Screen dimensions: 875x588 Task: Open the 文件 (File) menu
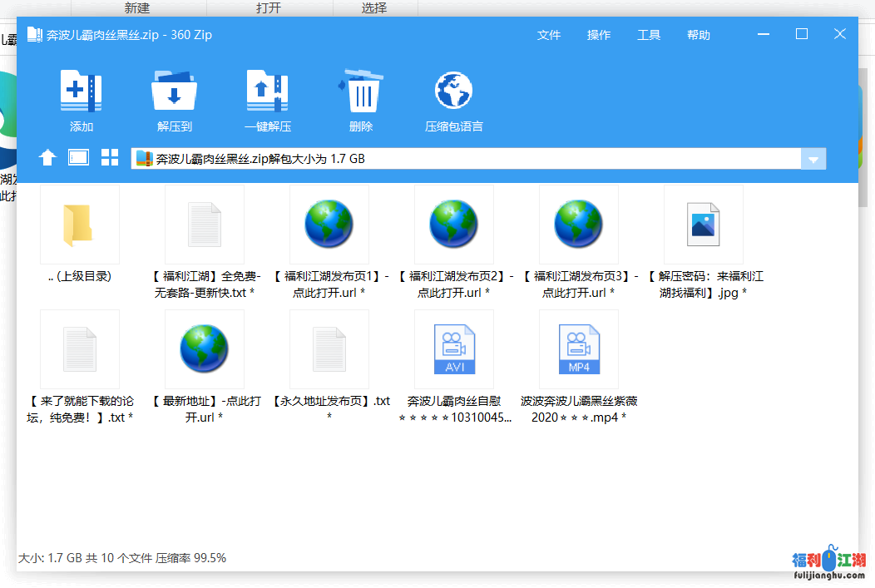click(x=549, y=35)
